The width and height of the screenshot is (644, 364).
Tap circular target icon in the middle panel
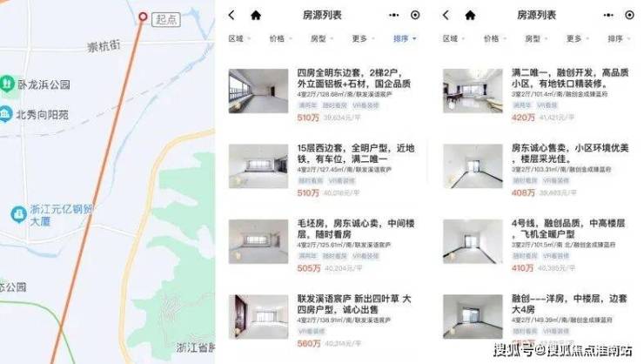click(415, 15)
